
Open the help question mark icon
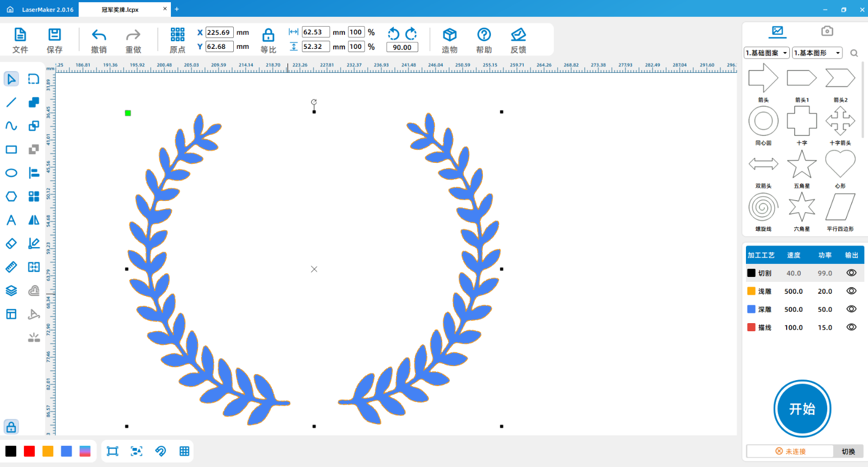tap(484, 35)
